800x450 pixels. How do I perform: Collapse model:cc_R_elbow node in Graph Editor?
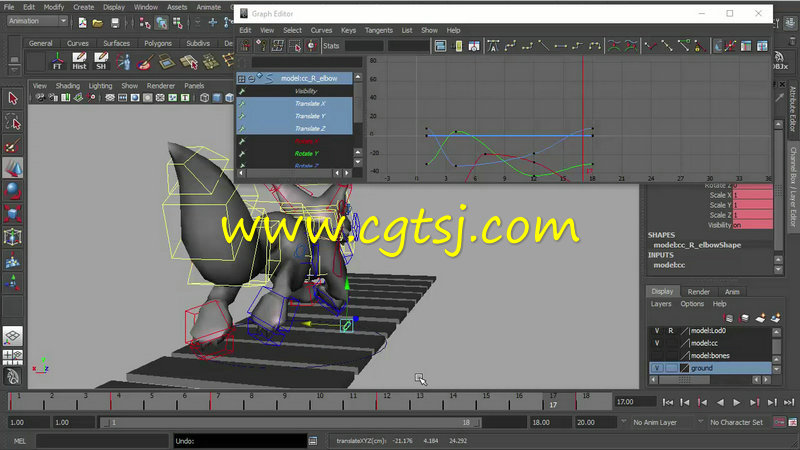[252, 78]
